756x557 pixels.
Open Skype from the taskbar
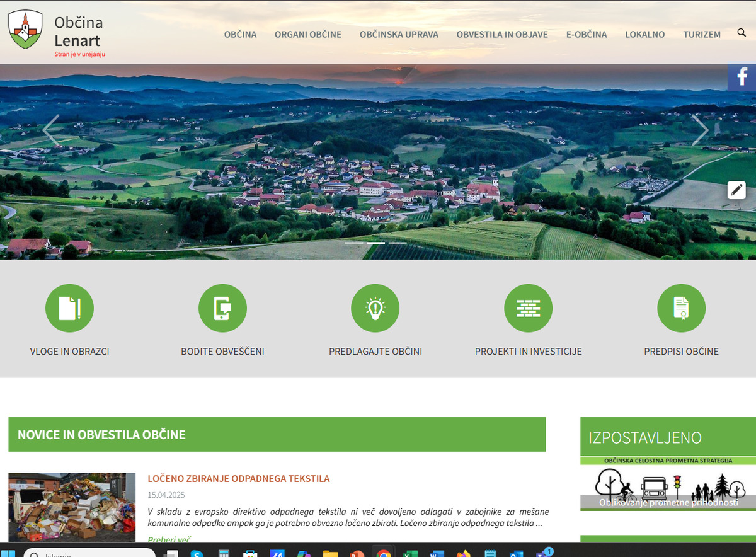click(196, 553)
